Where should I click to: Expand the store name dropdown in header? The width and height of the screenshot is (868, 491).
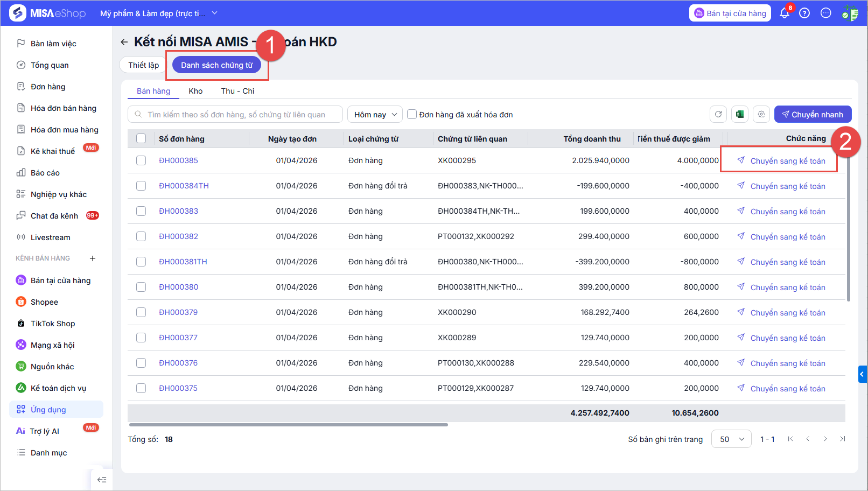(x=214, y=13)
